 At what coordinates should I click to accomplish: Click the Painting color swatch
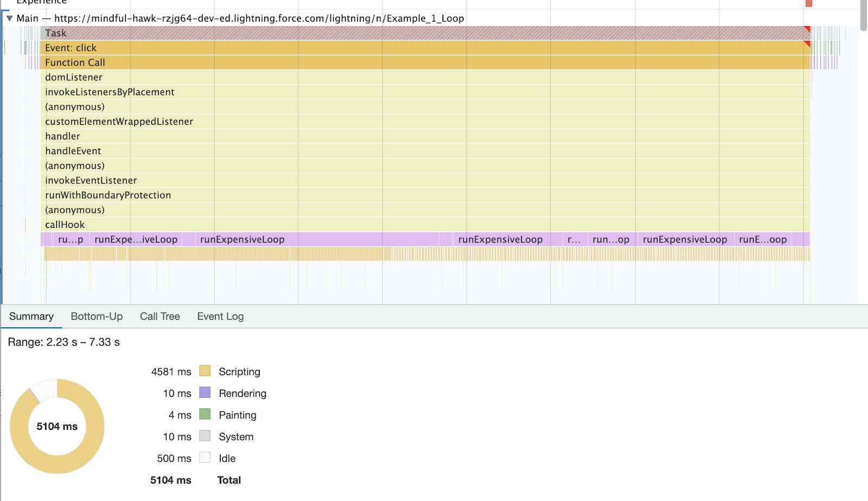[205, 414]
